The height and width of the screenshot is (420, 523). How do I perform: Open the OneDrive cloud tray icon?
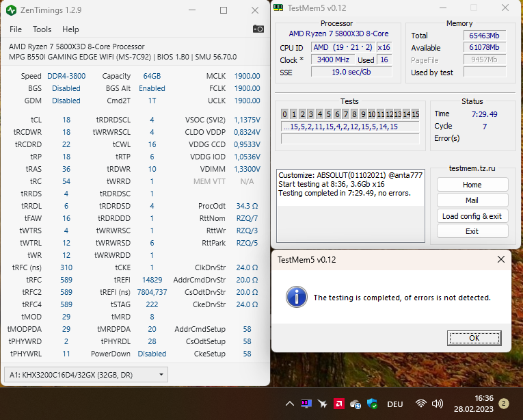tap(356, 405)
